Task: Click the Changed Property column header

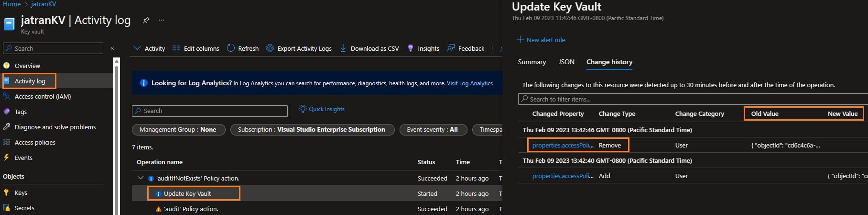Action: 558,114
